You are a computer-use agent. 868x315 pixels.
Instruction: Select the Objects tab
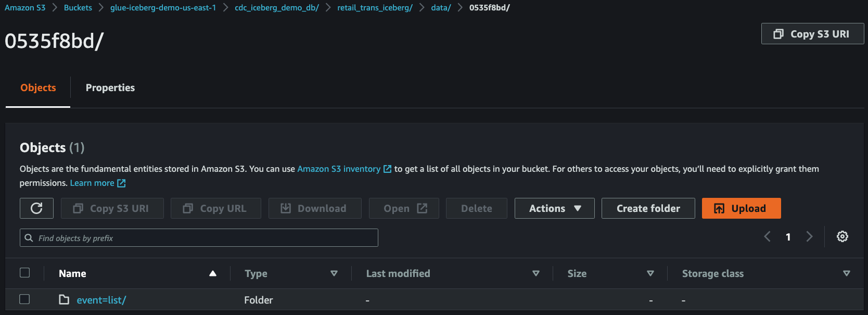(x=38, y=87)
